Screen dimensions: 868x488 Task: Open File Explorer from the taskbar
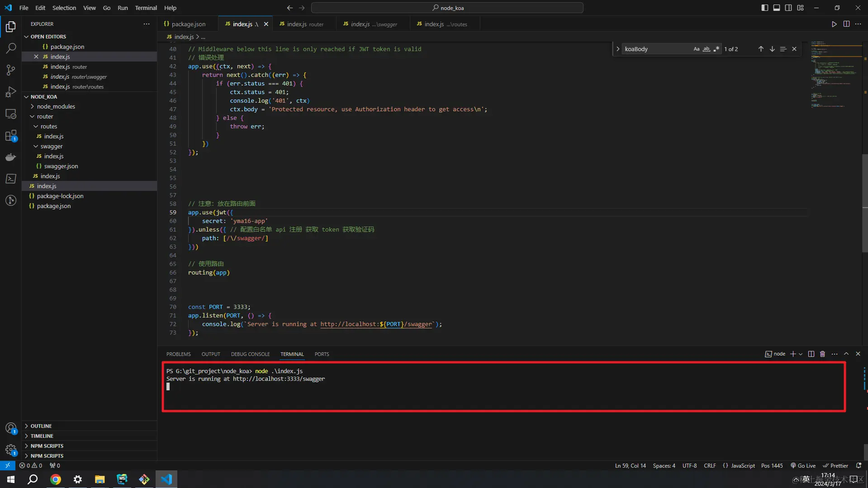(100, 479)
